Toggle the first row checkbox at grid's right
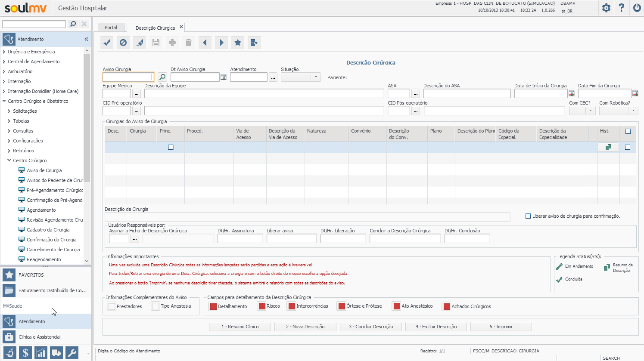 point(628,147)
